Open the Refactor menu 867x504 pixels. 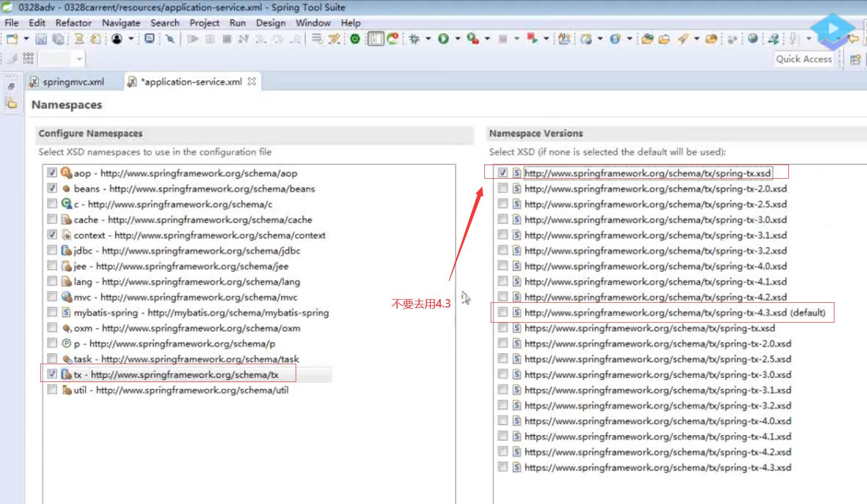point(73,23)
